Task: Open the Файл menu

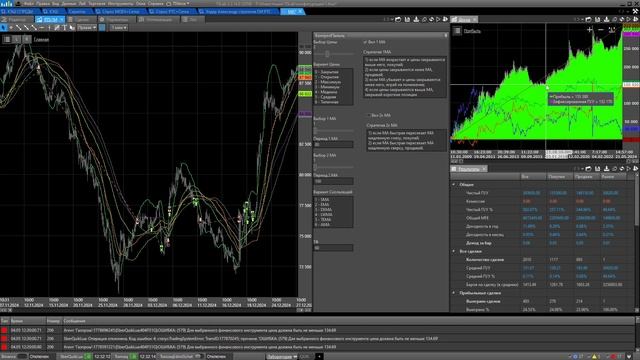Action: (29, 4)
